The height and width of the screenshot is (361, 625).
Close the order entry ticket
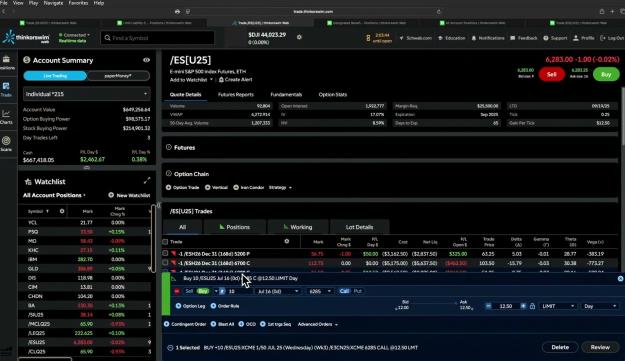(x=620, y=279)
